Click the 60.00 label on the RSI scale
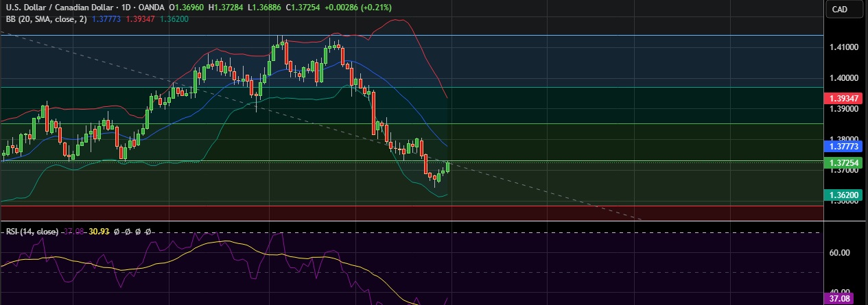This screenshot has height=305, width=868. tap(838, 252)
